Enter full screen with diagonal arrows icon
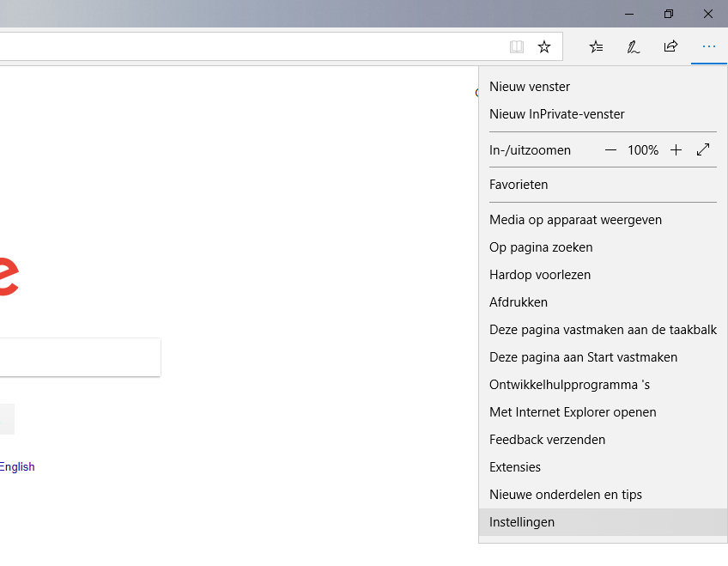This screenshot has width=728, height=566. [x=703, y=149]
